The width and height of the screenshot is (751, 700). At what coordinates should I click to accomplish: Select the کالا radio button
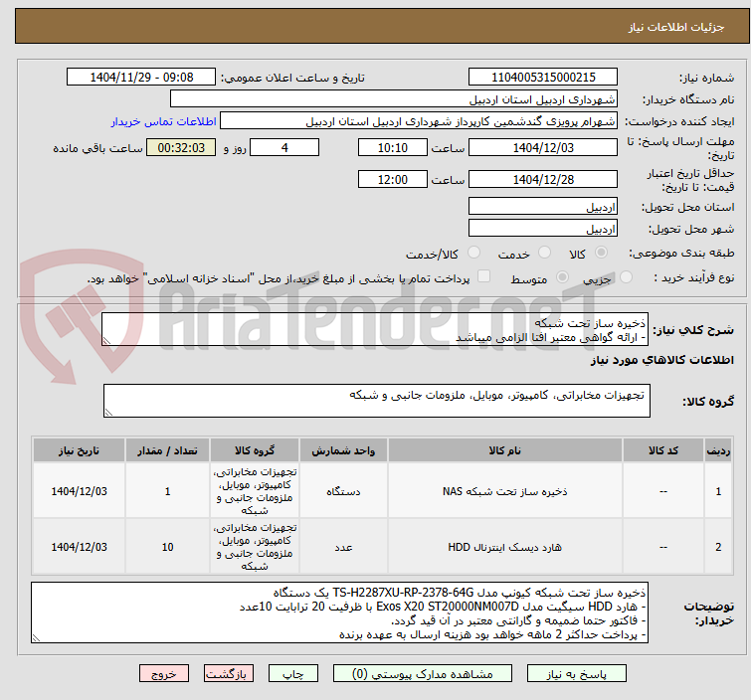[x=601, y=253]
